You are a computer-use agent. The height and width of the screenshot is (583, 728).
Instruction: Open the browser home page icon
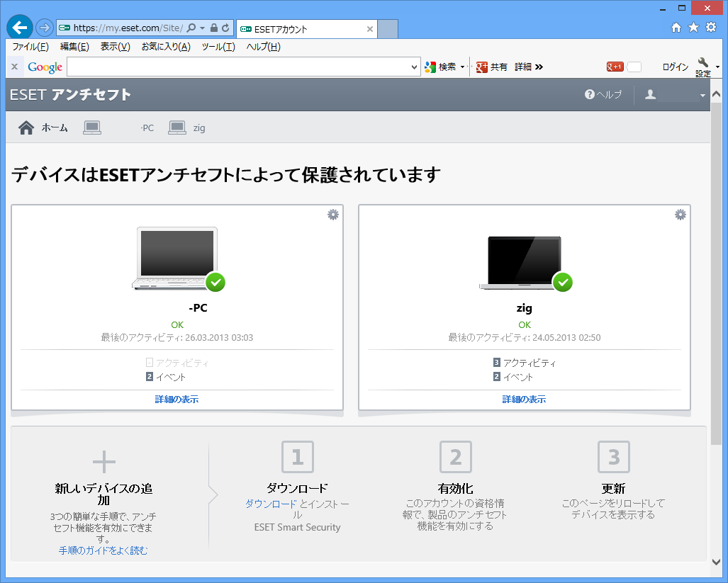tap(676, 28)
